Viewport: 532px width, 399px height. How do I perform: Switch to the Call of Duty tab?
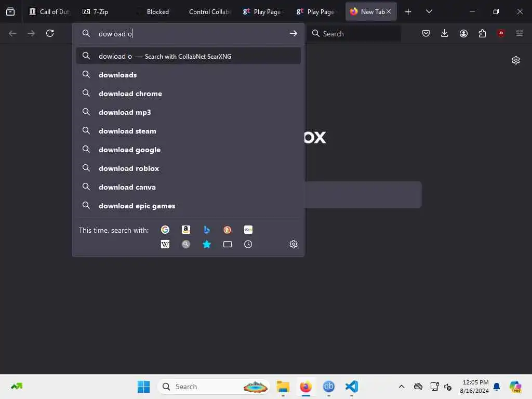point(49,11)
